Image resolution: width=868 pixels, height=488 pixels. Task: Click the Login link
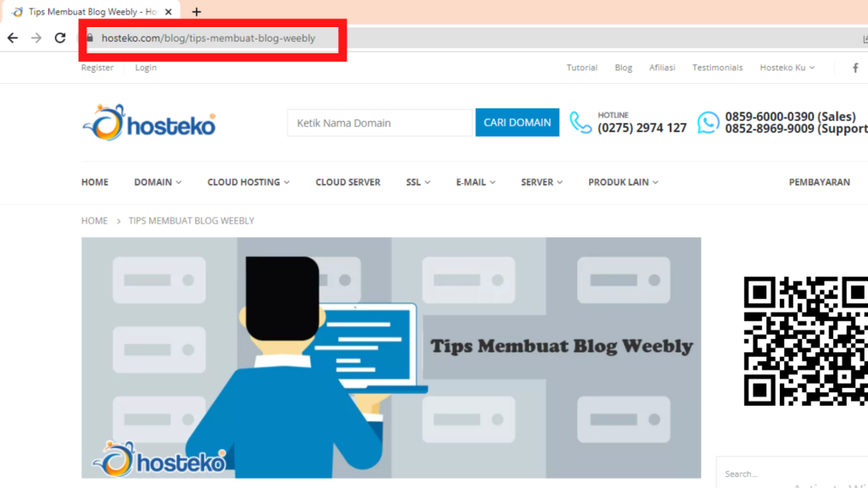(x=146, y=68)
